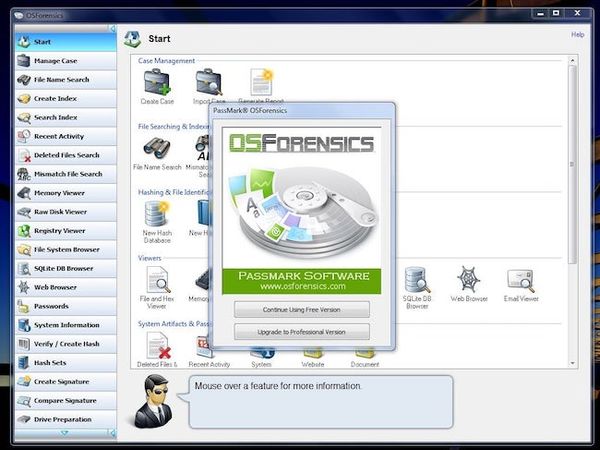The width and height of the screenshot is (600, 450).
Task: Open the Generate Report icon
Action: click(261, 82)
